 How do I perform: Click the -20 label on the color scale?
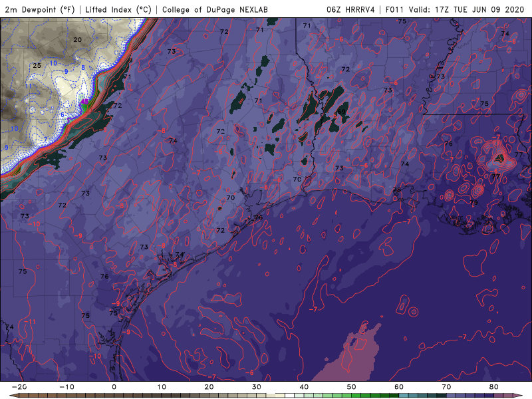(19, 387)
